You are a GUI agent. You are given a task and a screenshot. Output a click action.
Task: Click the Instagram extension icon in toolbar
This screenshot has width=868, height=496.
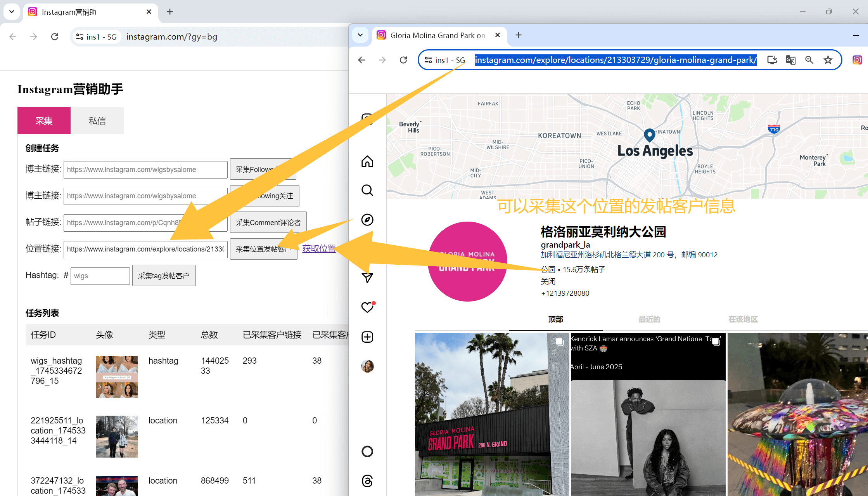click(x=857, y=60)
